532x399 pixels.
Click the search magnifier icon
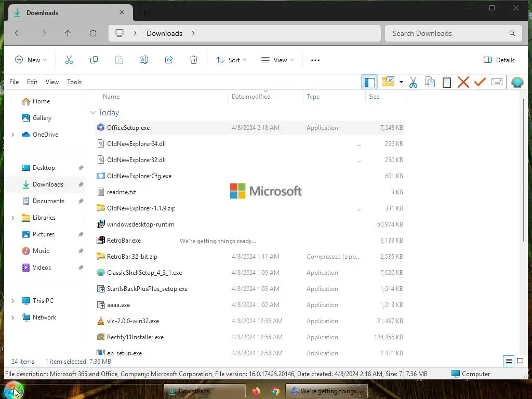click(512, 33)
